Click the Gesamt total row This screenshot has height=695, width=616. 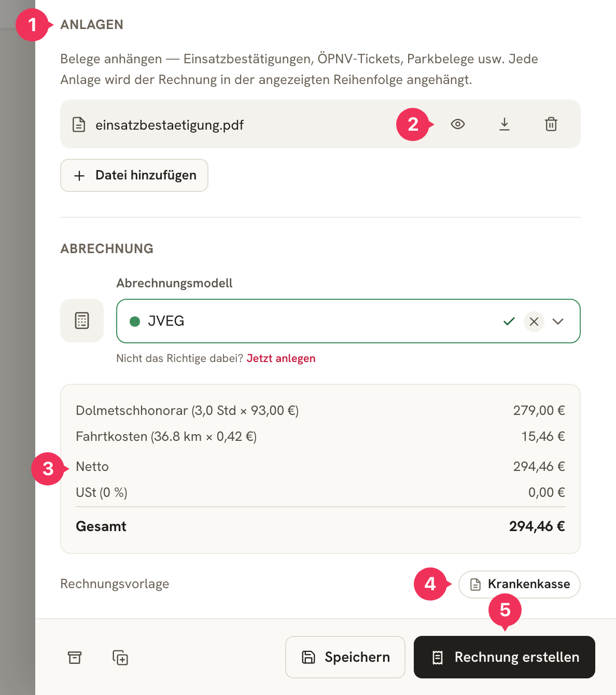[x=320, y=526]
